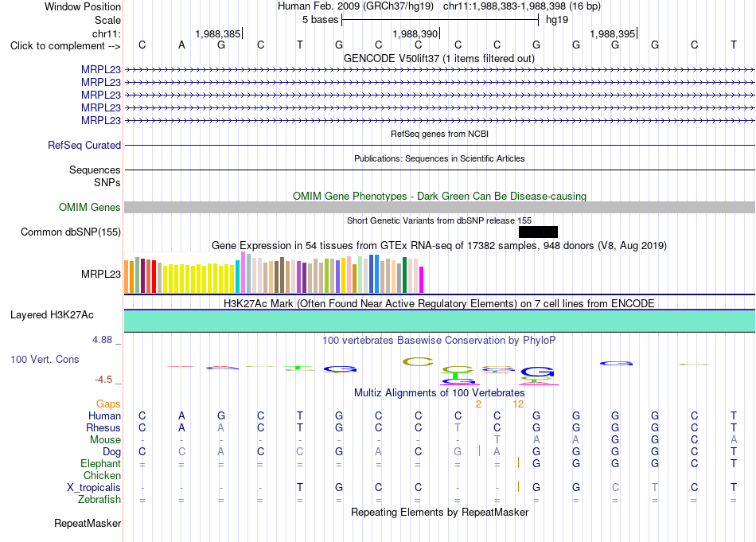Click the GTEx 'Gene Expression in 54 tissues' title
The height and width of the screenshot is (542, 756).
click(x=439, y=245)
